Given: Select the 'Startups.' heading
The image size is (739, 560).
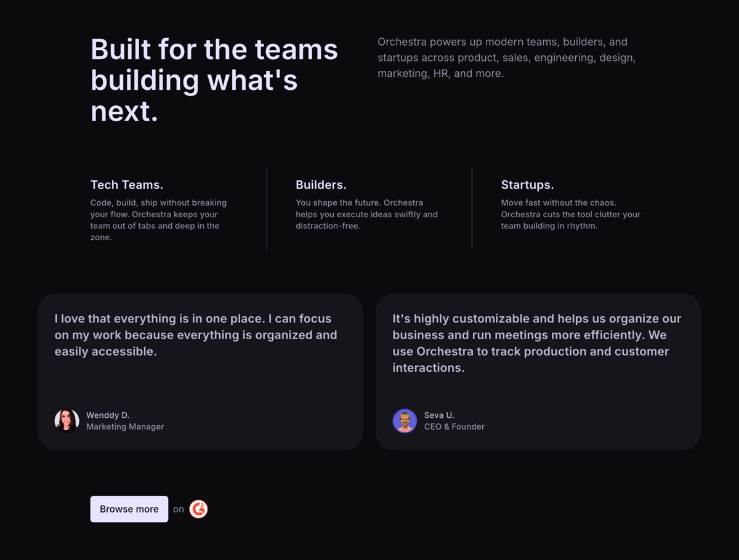Looking at the screenshot, I should [x=527, y=184].
